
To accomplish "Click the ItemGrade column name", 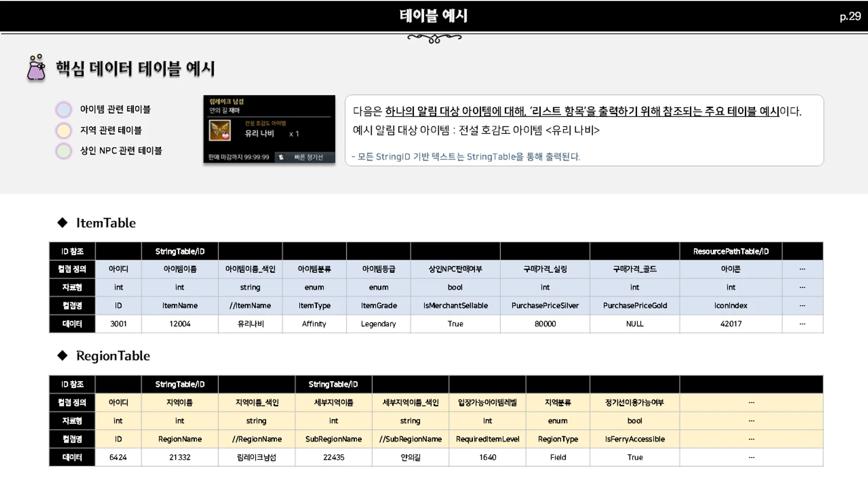I will coord(379,305).
